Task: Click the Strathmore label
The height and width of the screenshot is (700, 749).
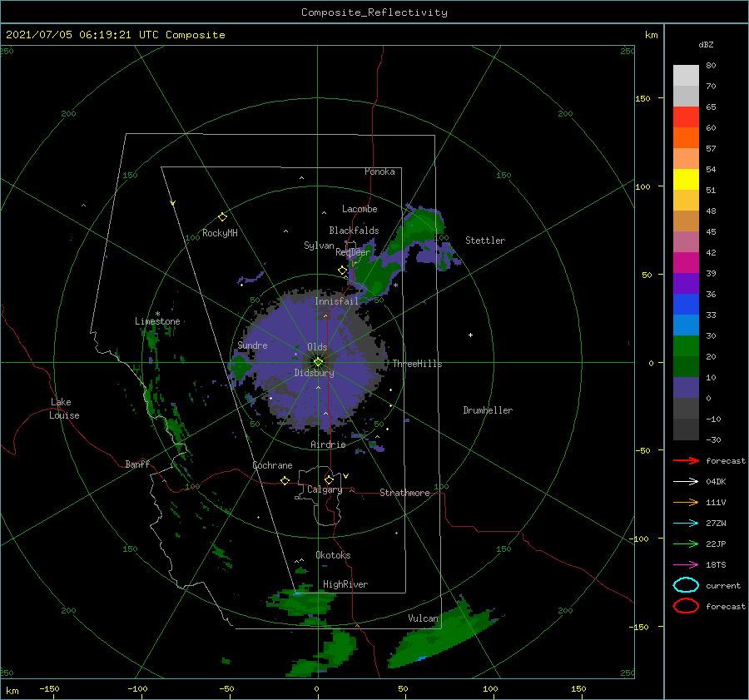Action: coord(404,493)
